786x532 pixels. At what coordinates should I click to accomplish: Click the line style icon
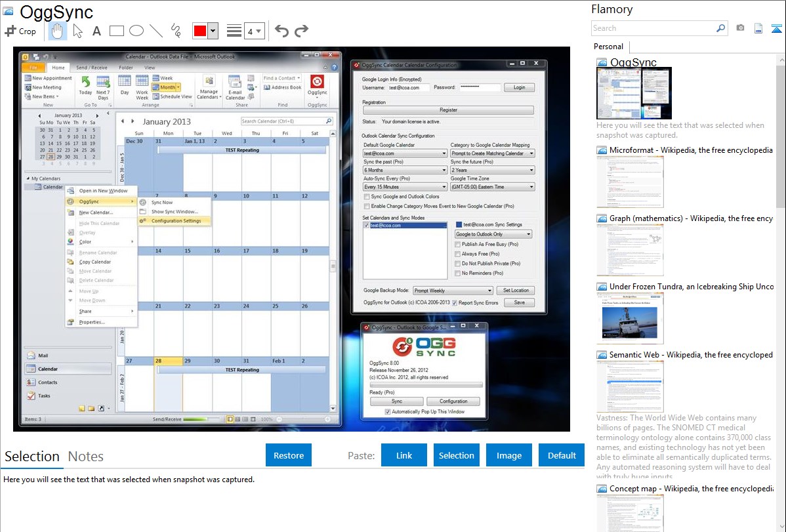point(234,31)
